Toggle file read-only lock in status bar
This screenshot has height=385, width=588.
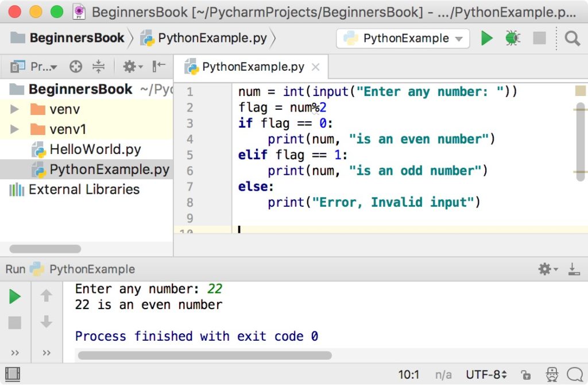coord(527,375)
